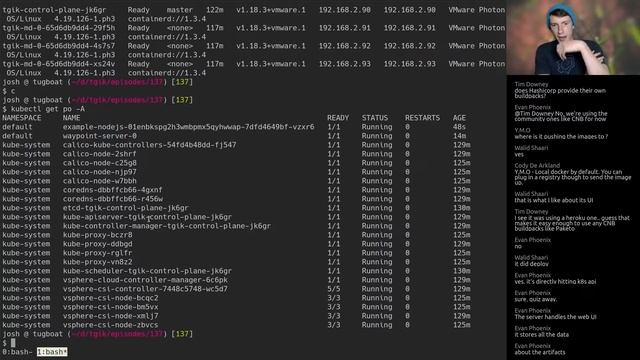
Task: Click the kube-proxy-vn8z2 pod name
Action: point(98,262)
